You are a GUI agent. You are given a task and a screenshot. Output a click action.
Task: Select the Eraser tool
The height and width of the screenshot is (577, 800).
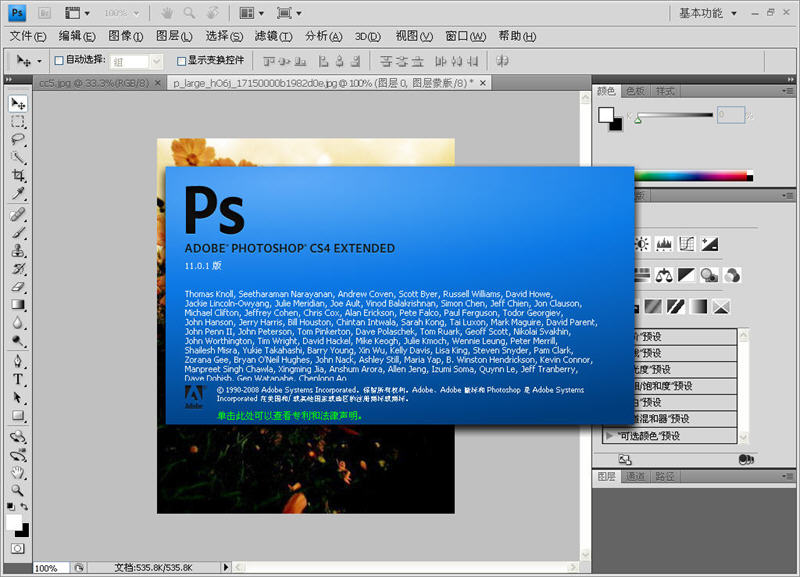point(18,287)
